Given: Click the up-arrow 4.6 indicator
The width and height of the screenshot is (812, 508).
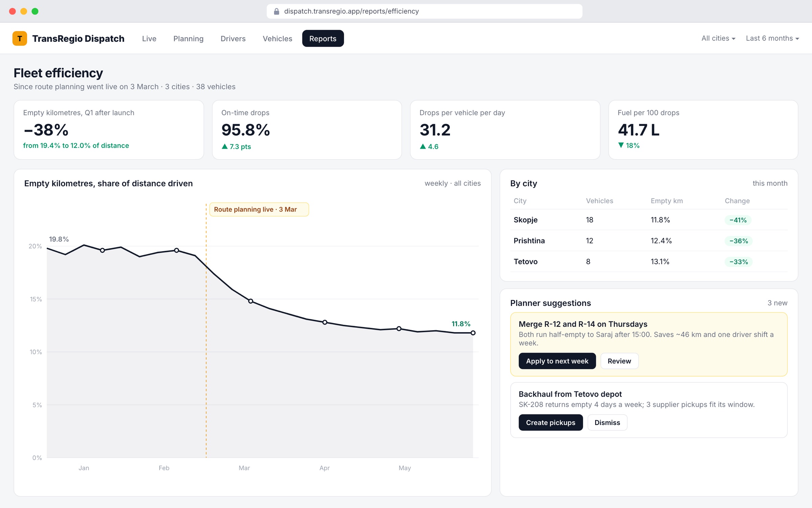Looking at the screenshot, I should pyautogui.click(x=429, y=147).
